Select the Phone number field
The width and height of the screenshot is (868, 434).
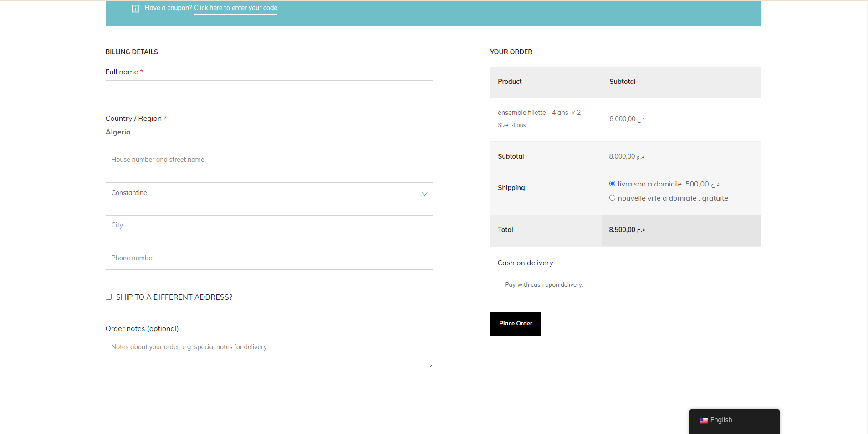269,259
